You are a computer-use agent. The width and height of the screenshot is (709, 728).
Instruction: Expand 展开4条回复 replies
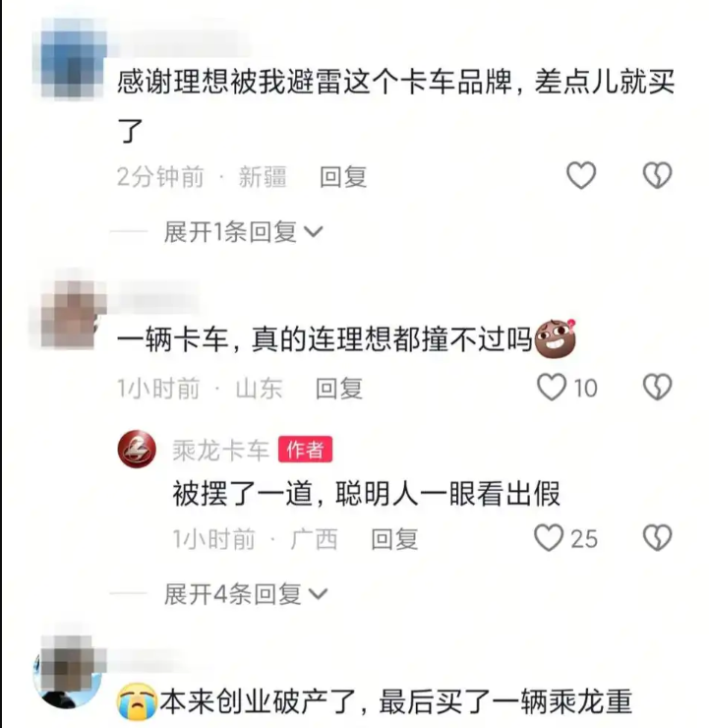[x=246, y=594]
